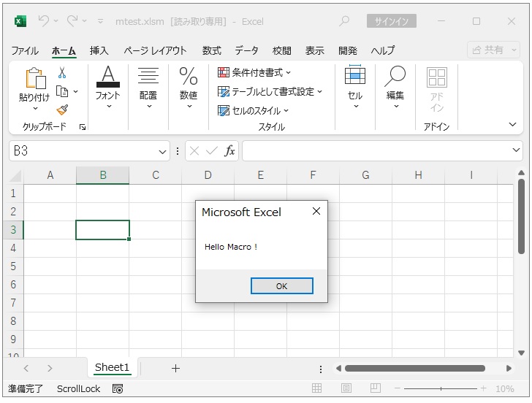Viewport: 532px width, 403px height.
Task: Click the select all corner triangle
Action: click(x=15, y=175)
